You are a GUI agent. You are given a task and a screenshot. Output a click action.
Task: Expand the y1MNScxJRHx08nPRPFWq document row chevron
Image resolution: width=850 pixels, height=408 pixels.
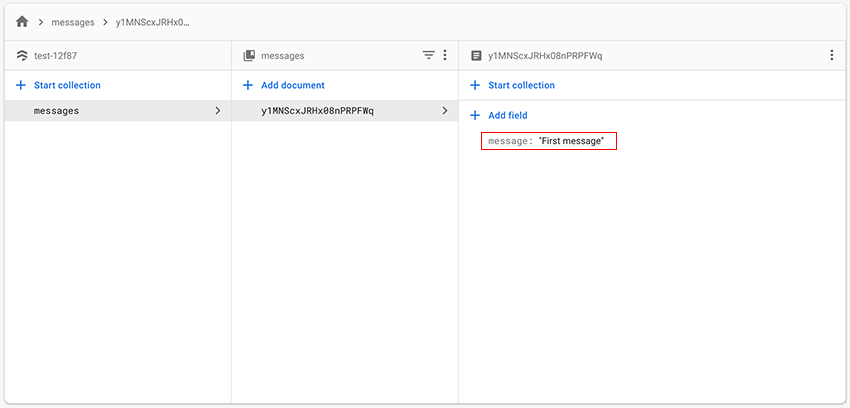click(x=445, y=111)
